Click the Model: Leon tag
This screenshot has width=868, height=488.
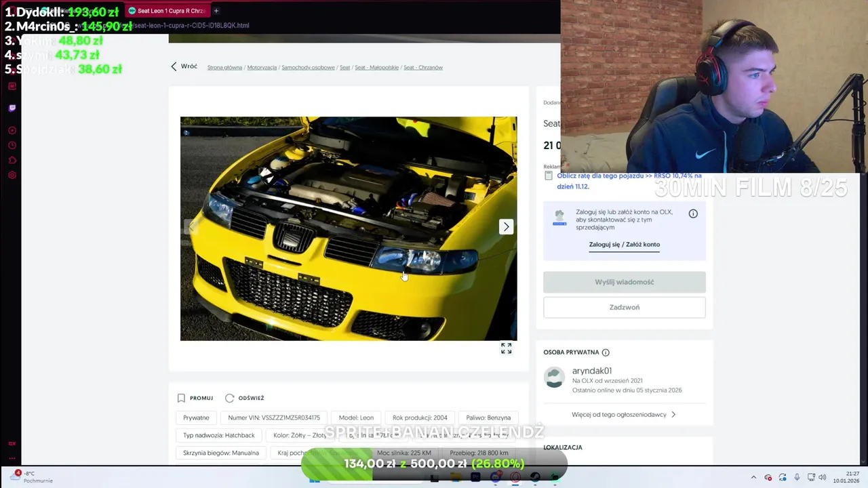[x=356, y=418]
